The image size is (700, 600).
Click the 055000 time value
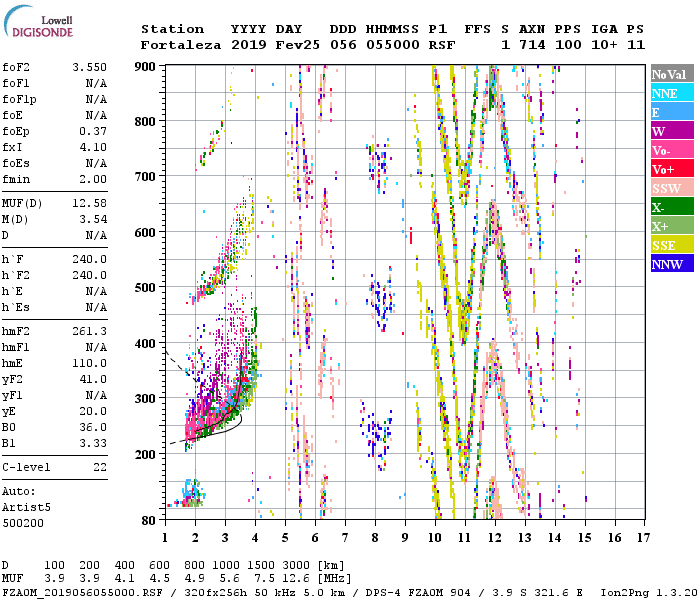point(393,45)
